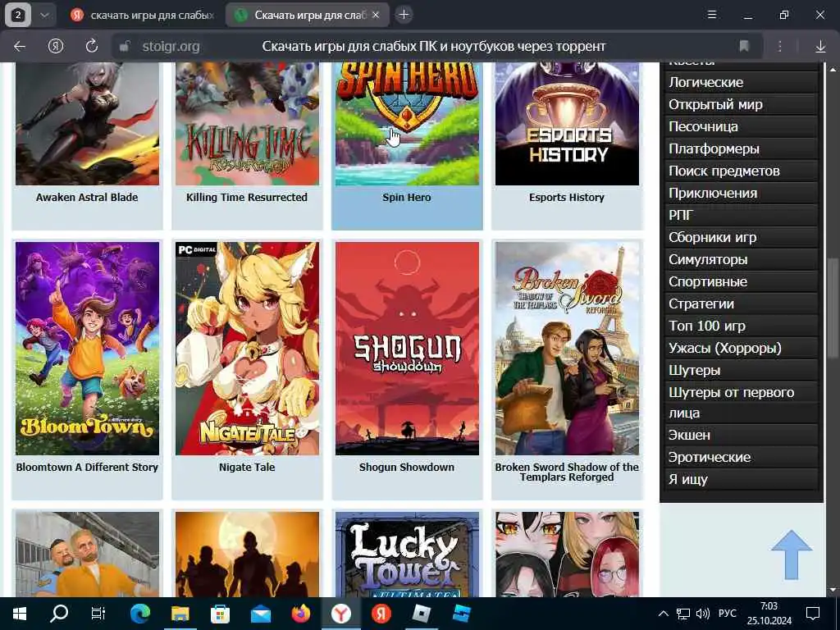Open Шутеры от первого лица category
The height and width of the screenshot is (630, 840).
742,402
